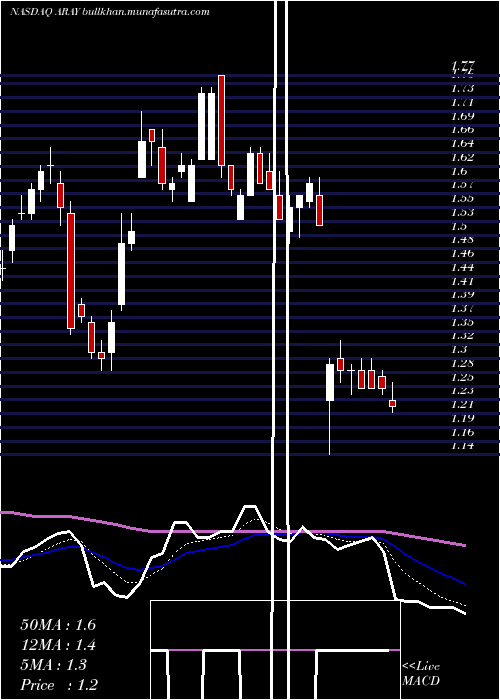Select the final small red candle near 1.21
The image size is (500, 700).
pyautogui.click(x=392, y=403)
